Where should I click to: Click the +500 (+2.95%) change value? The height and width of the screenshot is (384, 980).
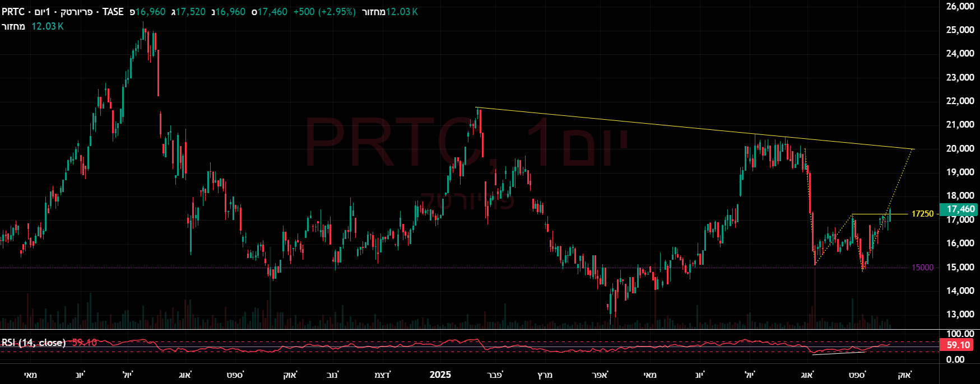pos(324,12)
